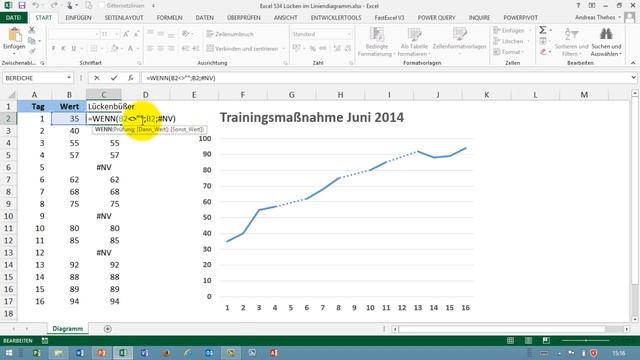Open the font size dropdown
The image size is (640, 360).
(x=117, y=34)
